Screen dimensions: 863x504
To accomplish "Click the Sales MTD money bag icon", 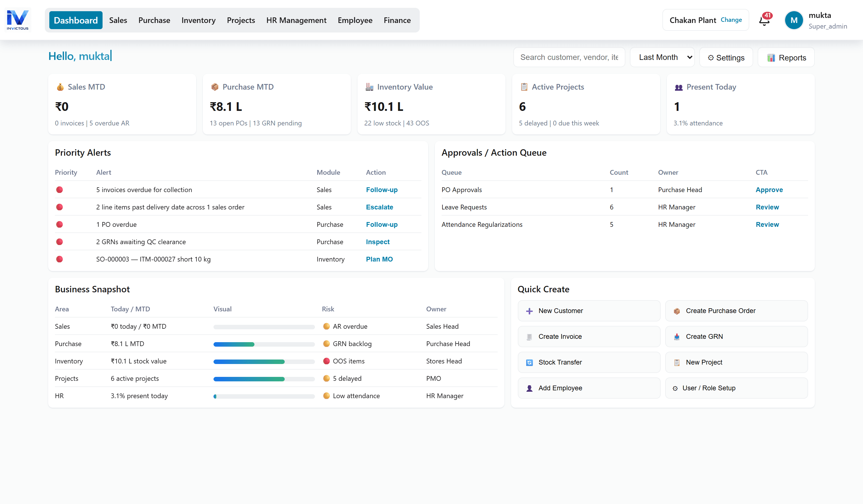I will pyautogui.click(x=60, y=87).
